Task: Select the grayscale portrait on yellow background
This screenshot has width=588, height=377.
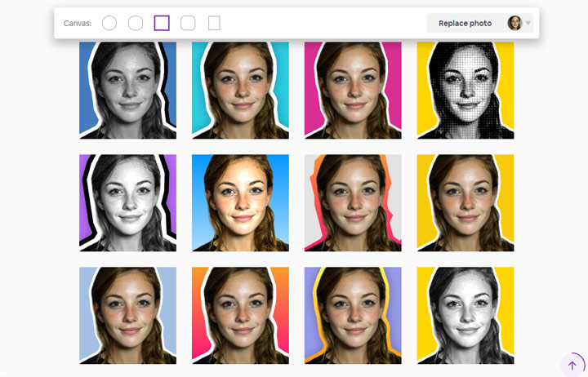Action: click(x=465, y=315)
